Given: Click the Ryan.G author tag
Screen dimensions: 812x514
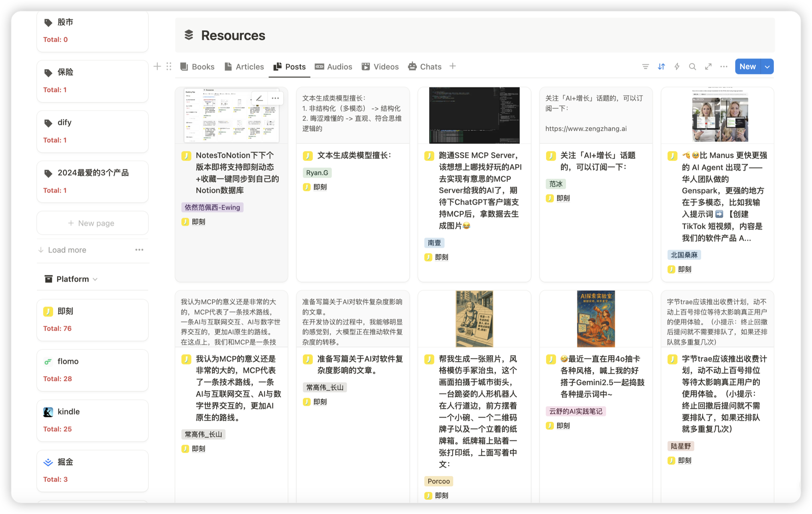Looking at the screenshot, I should pyautogui.click(x=317, y=173).
